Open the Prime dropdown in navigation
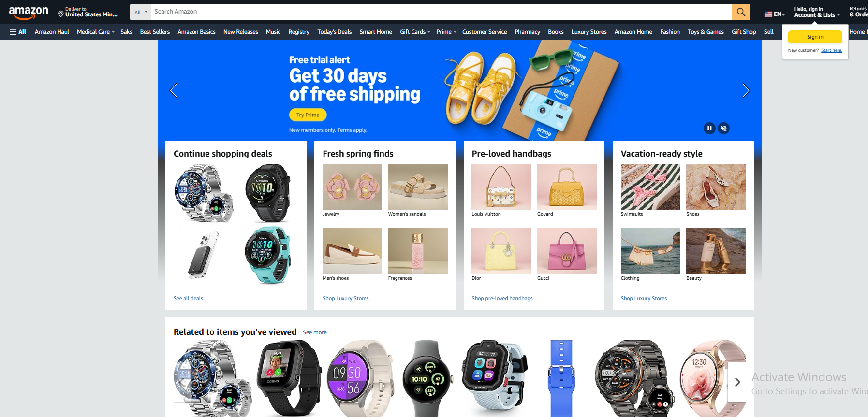 click(446, 32)
